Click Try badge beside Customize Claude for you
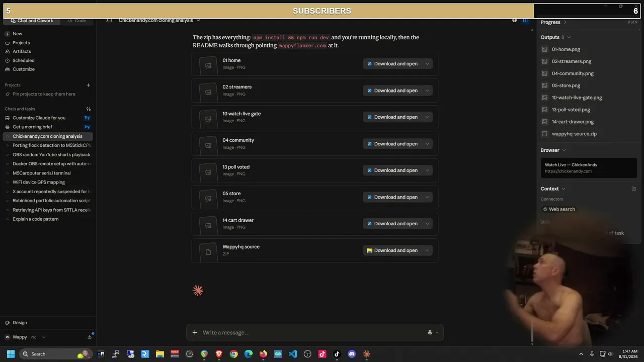This screenshot has height=362, width=644. click(x=87, y=118)
